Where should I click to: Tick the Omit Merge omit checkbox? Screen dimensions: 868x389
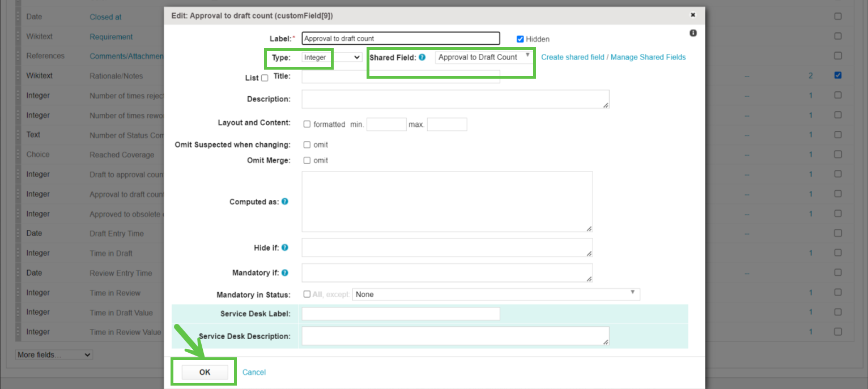(x=307, y=160)
